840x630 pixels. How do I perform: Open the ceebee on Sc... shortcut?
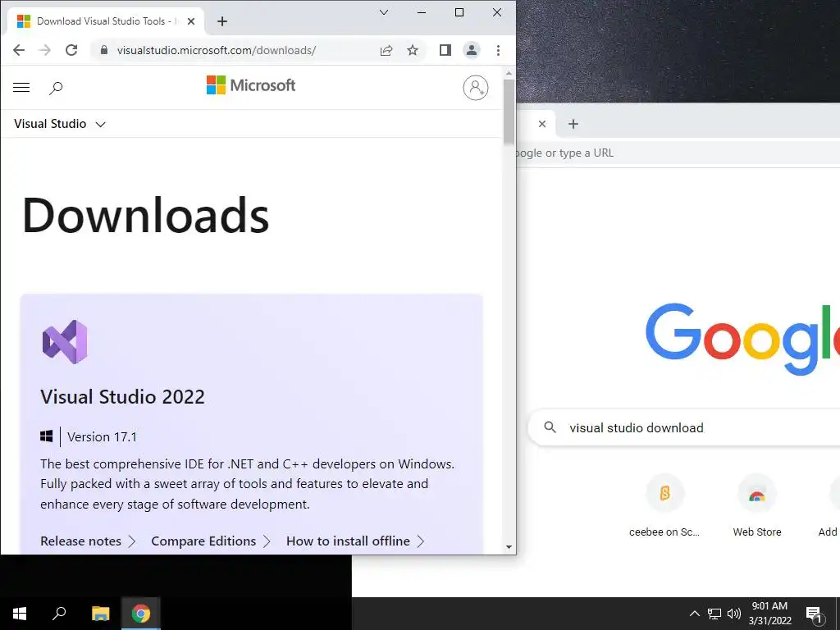click(664, 505)
